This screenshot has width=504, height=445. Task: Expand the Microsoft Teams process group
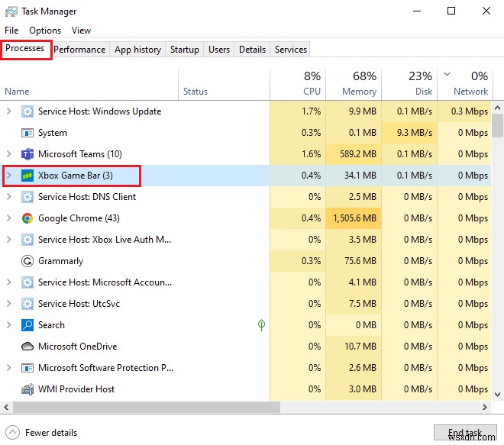click(9, 154)
